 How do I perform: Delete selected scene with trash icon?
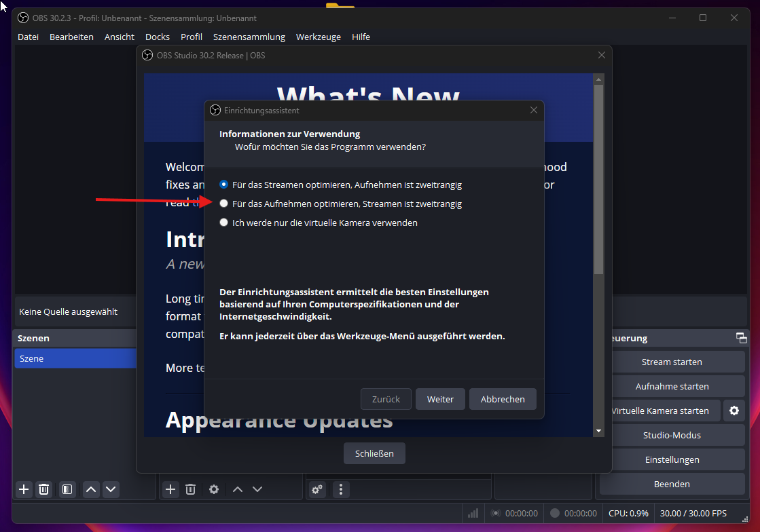[x=43, y=489]
